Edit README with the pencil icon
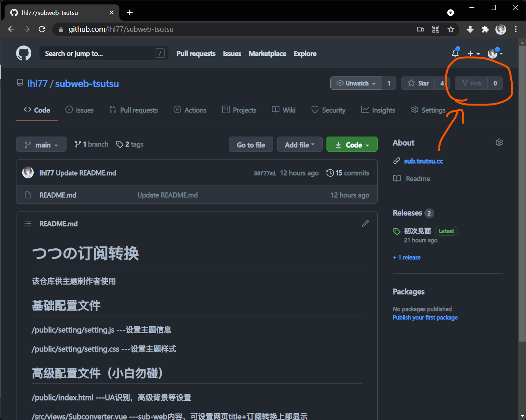Image resolution: width=526 pixels, height=420 pixels. click(x=365, y=223)
